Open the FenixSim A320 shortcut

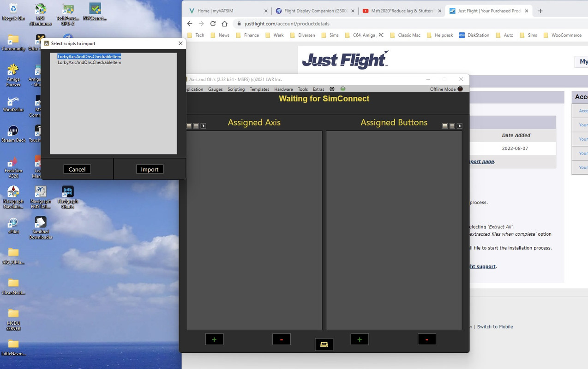[x=13, y=167]
